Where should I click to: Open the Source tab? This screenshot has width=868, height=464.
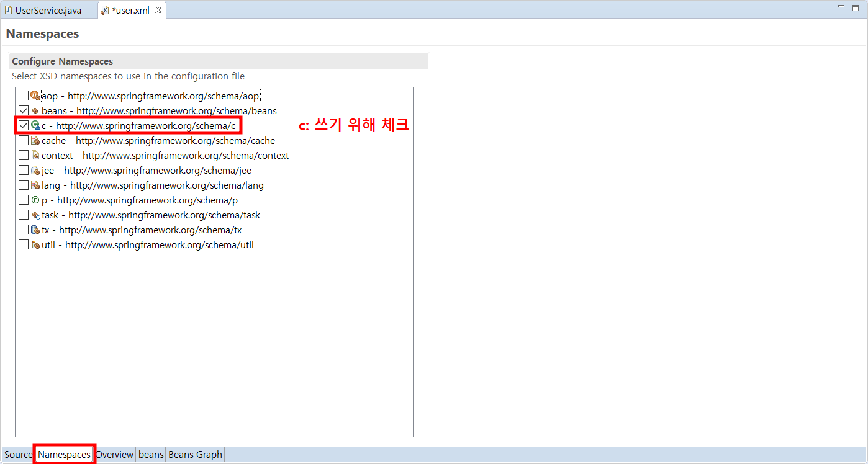19,455
